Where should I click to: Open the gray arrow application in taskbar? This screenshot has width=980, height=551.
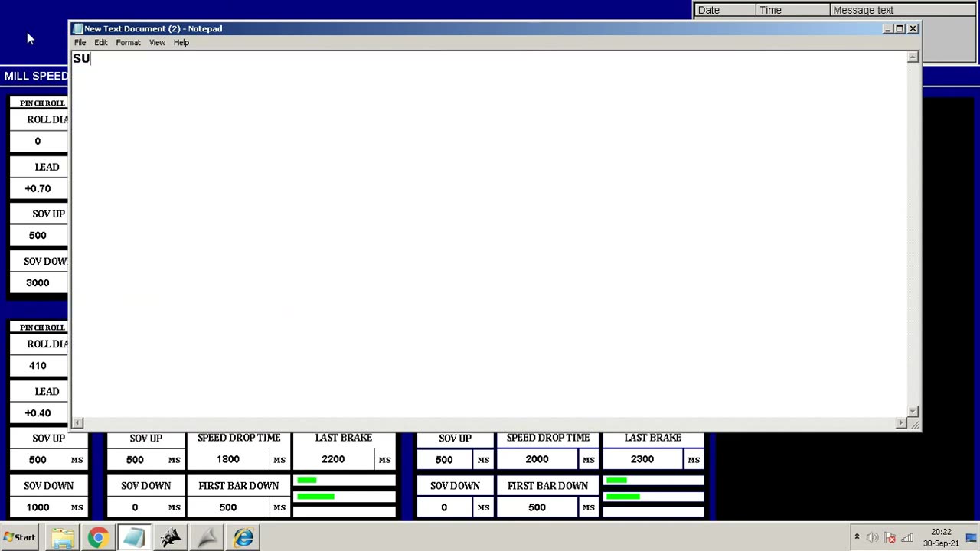point(207,538)
